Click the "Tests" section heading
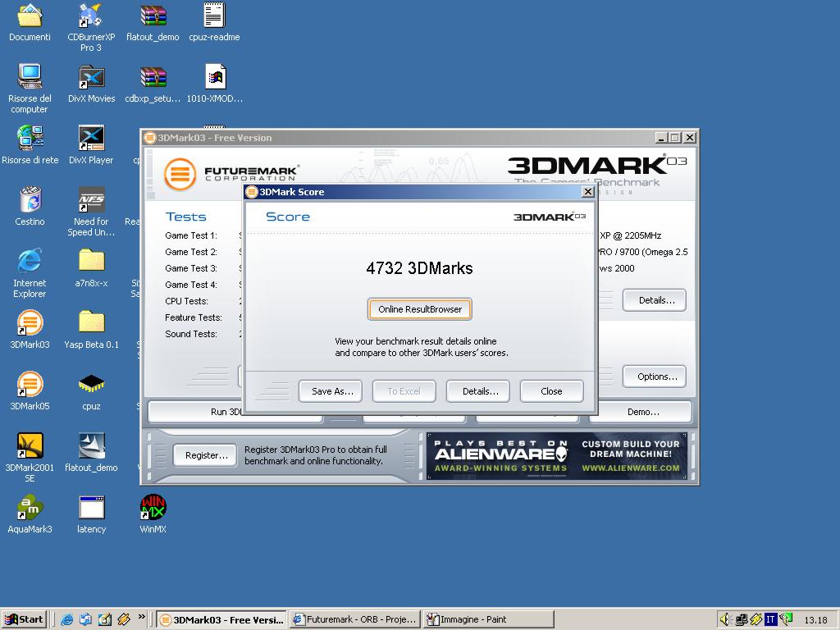This screenshot has height=630, width=840. [x=185, y=217]
